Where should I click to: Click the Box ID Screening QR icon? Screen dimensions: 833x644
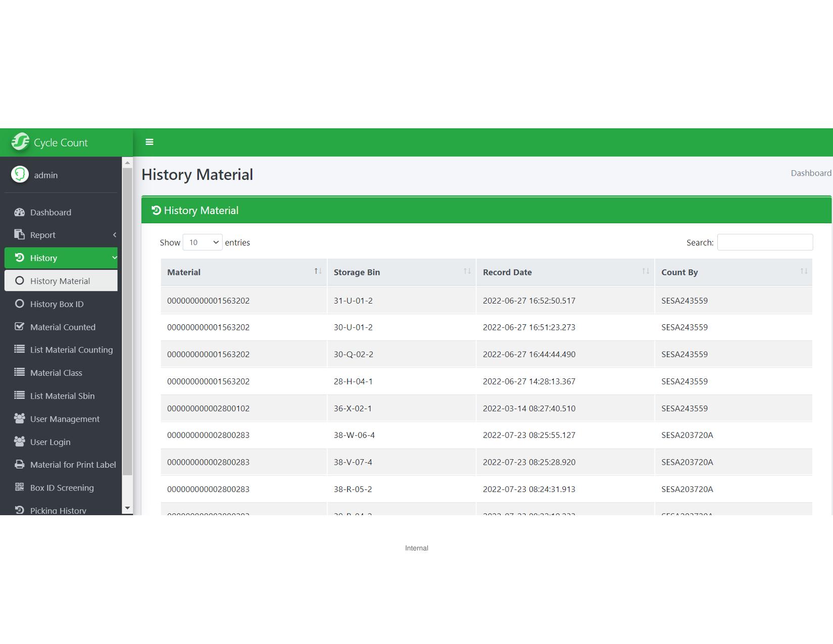pos(19,487)
